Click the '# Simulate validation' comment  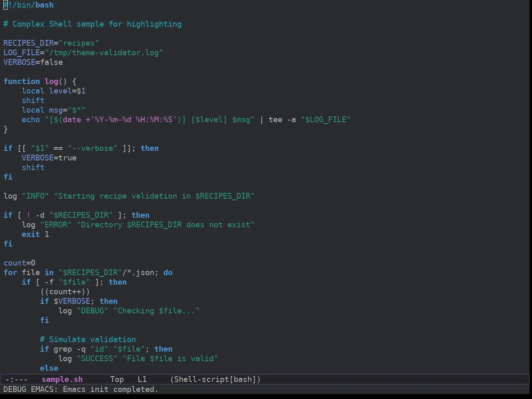coord(88,340)
